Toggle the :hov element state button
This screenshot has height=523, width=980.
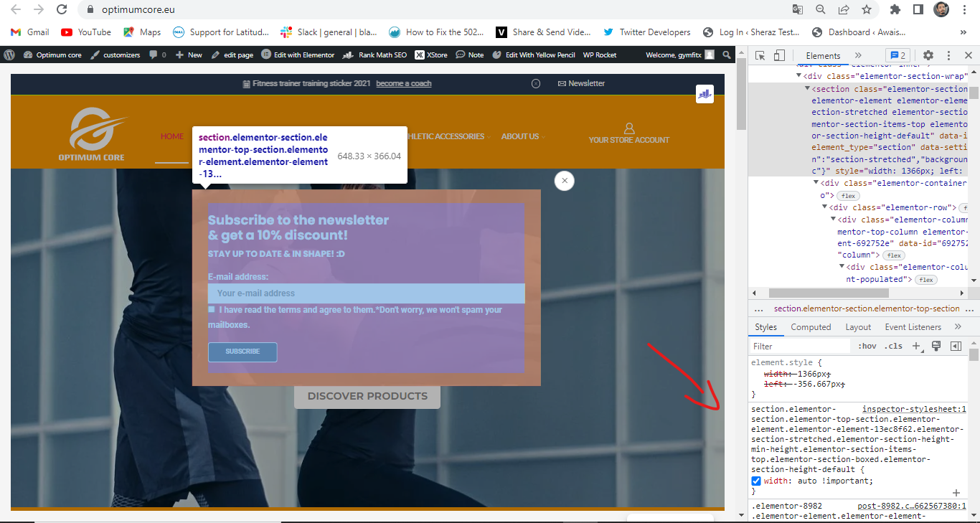point(867,346)
